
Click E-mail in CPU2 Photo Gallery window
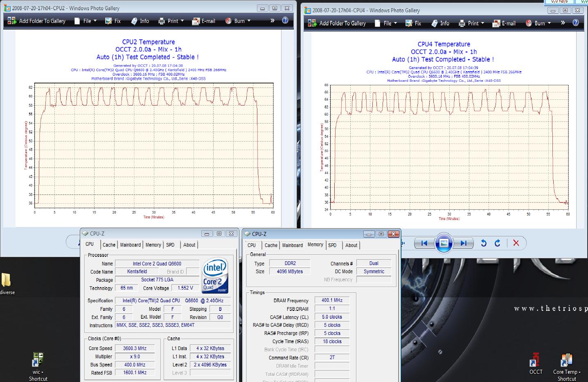pos(204,21)
